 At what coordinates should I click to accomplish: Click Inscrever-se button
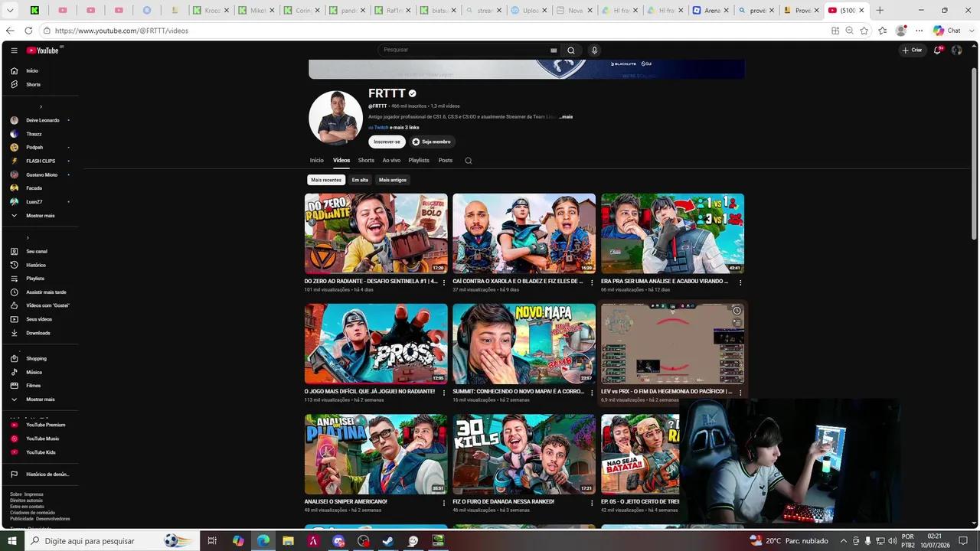click(387, 142)
